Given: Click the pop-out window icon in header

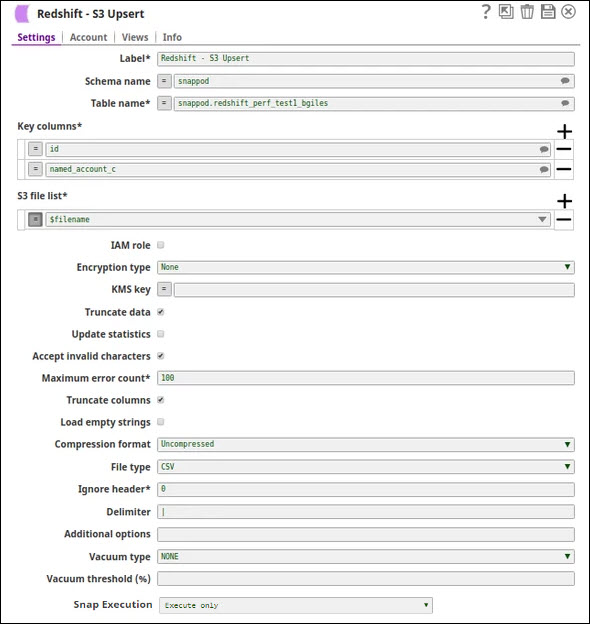Looking at the screenshot, I should coord(506,12).
